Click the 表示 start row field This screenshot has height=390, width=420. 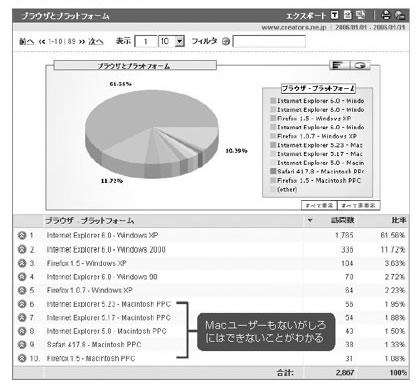(x=146, y=41)
